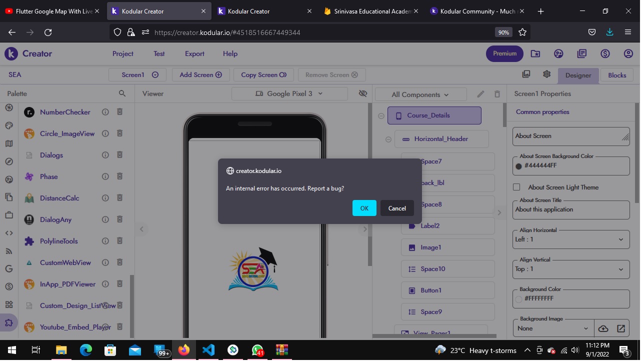The height and width of the screenshot is (364, 642).
Task: Toggle hidden components visibility in Viewer
Action: pos(363,93)
